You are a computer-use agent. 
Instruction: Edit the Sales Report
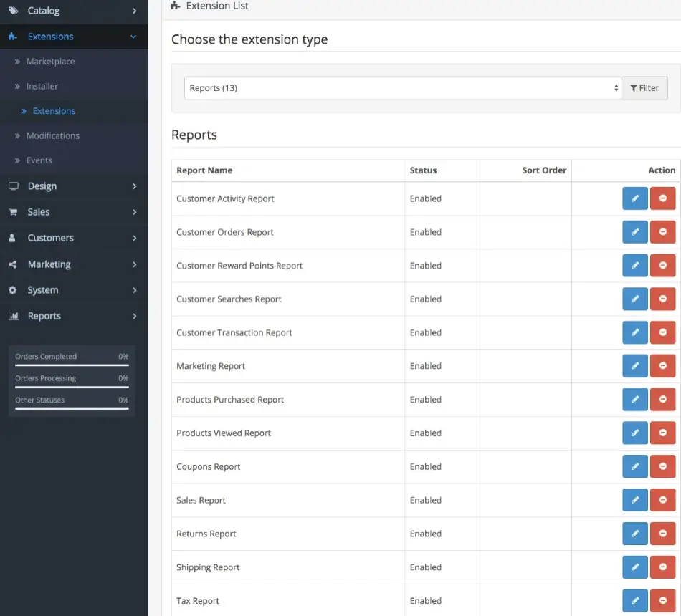(x=634, y=499)
